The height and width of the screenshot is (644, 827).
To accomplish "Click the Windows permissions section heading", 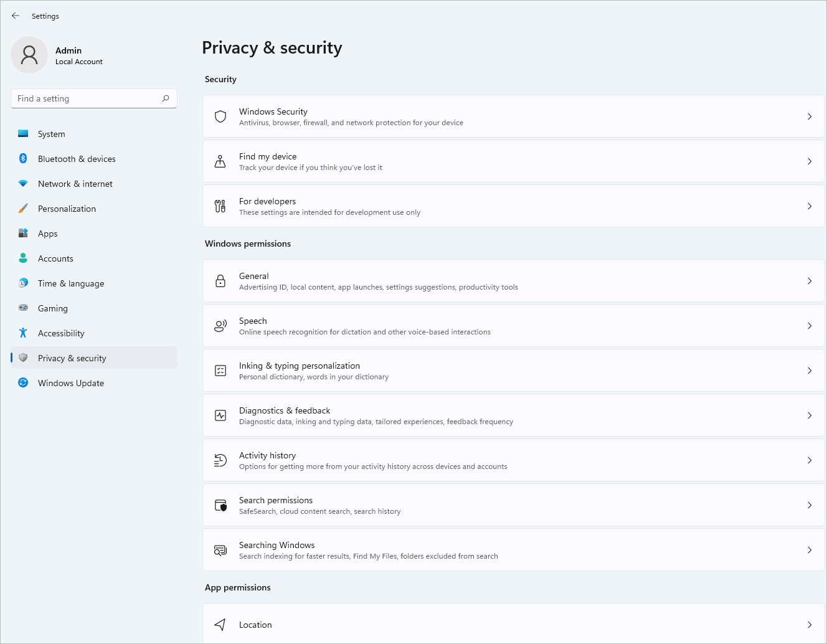I will 248,244.
